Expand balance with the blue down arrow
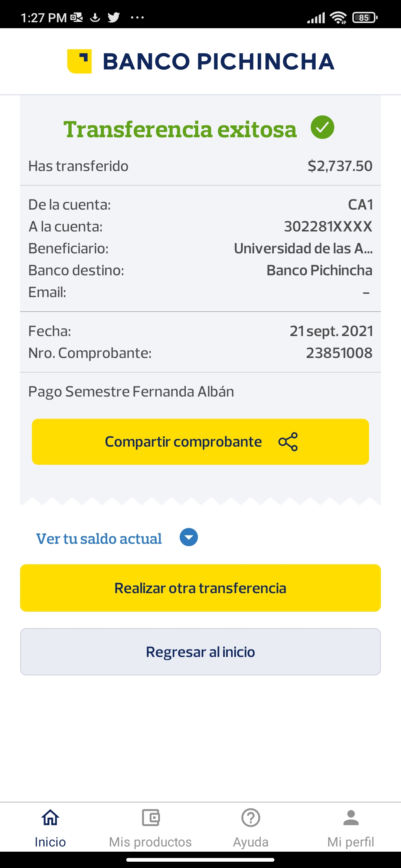The height and width of the screenshot is (868, 401). (189, 537)
